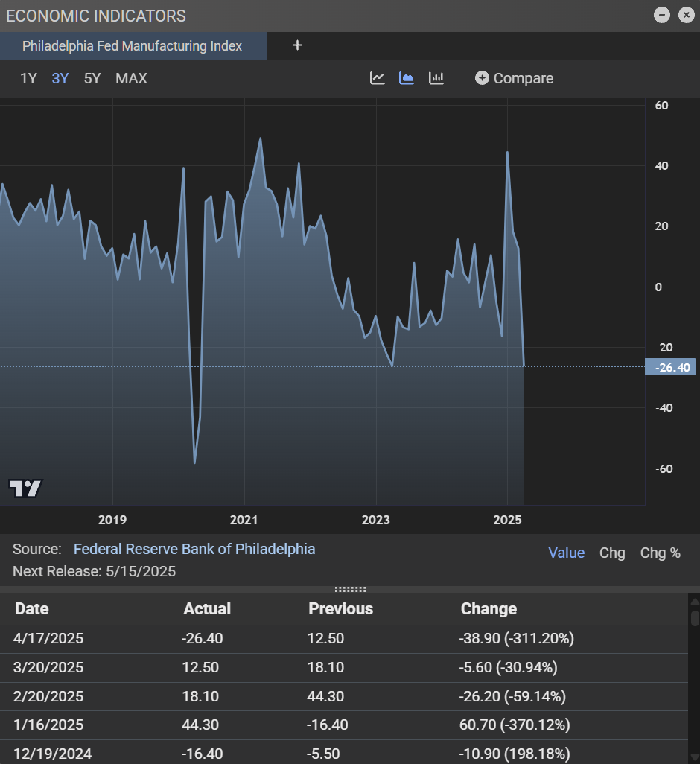Select the bar chart type icon
The image size is (700, 764).
436,78
